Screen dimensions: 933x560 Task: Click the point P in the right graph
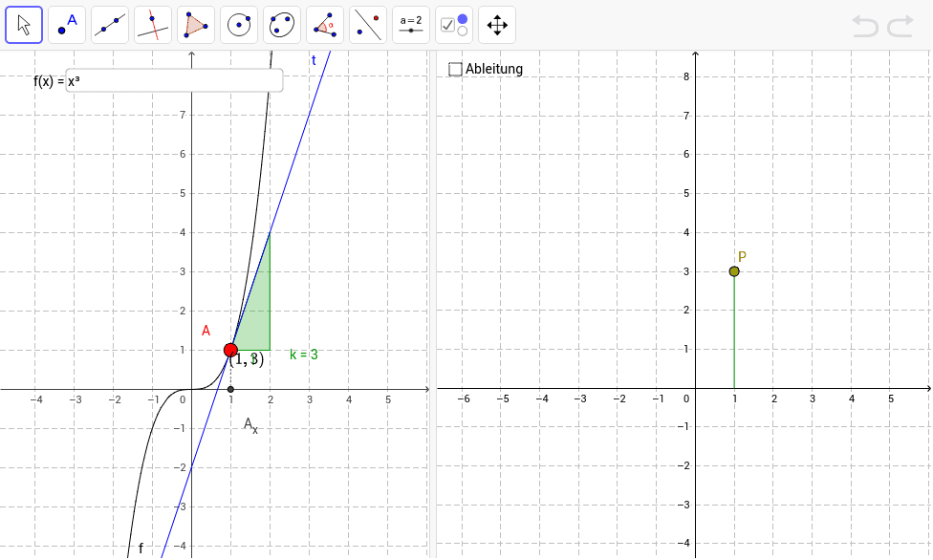coord(734,271)
